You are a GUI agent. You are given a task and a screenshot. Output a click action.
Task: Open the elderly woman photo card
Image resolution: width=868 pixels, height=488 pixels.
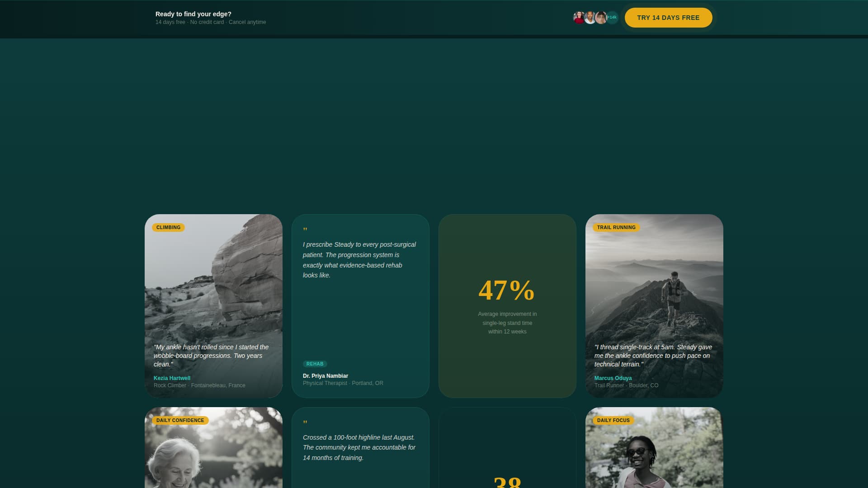coord(213,448)
